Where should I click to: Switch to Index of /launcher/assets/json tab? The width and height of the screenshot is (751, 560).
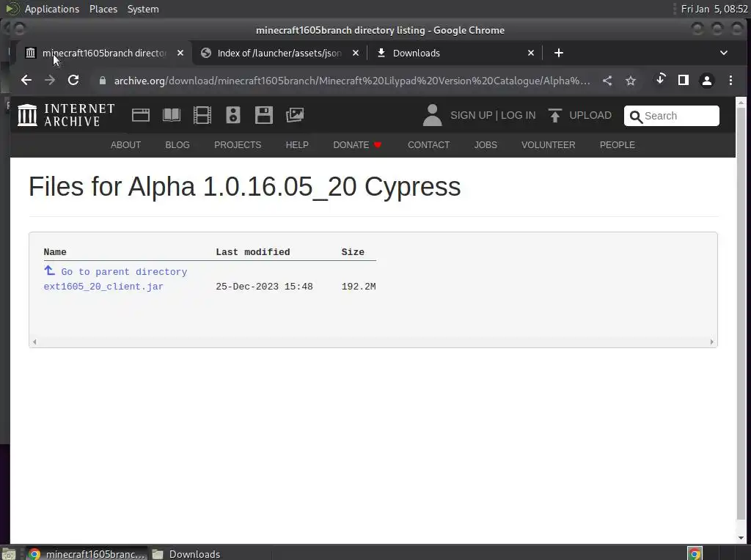click(279, 53)
